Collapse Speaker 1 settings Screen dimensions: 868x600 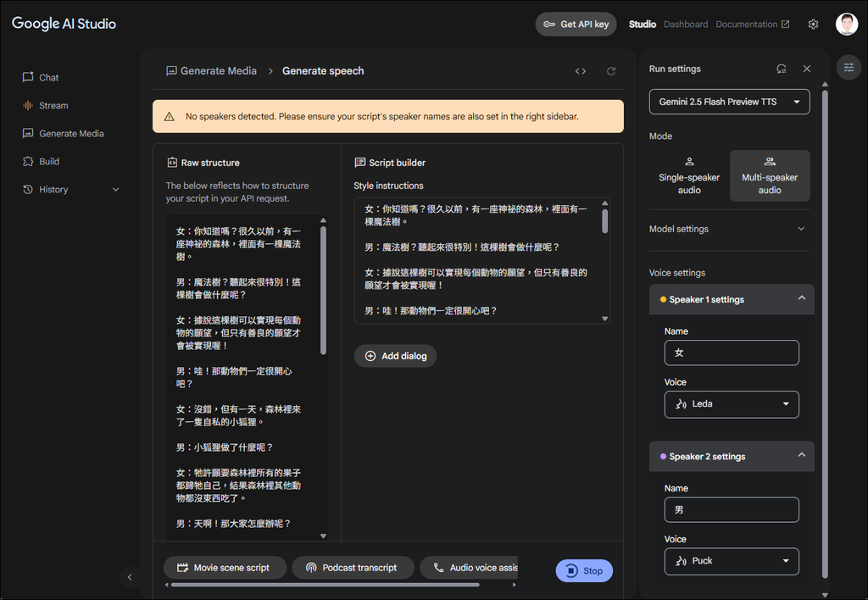click(x=802, y=298)
